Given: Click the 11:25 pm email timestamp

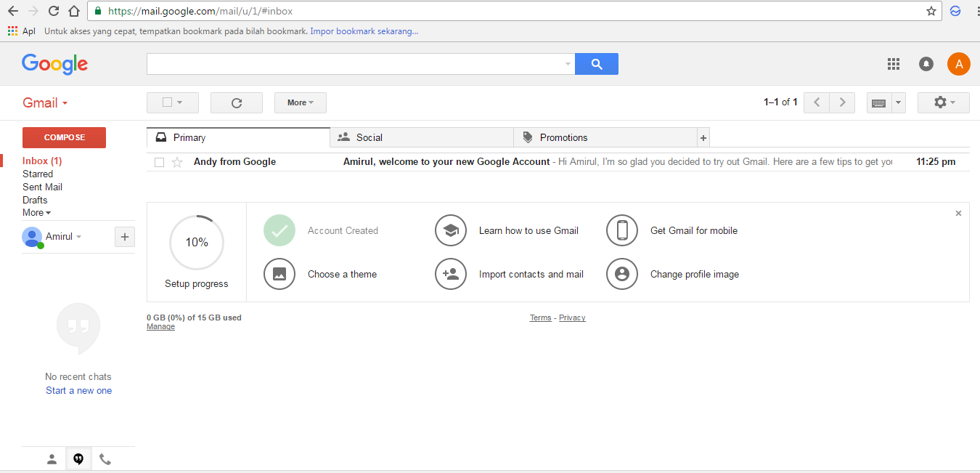Looking at the screenshot, I should 936,162.
